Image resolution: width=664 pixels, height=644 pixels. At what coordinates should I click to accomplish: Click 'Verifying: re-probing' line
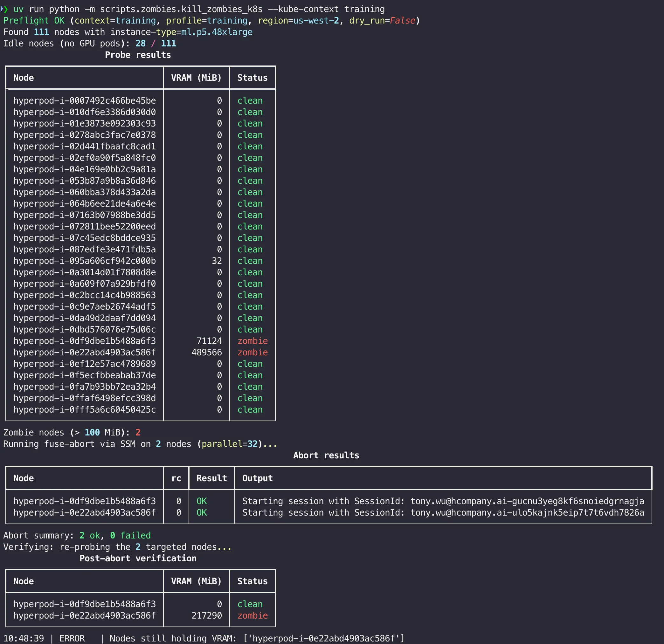(x=118, y=547)
